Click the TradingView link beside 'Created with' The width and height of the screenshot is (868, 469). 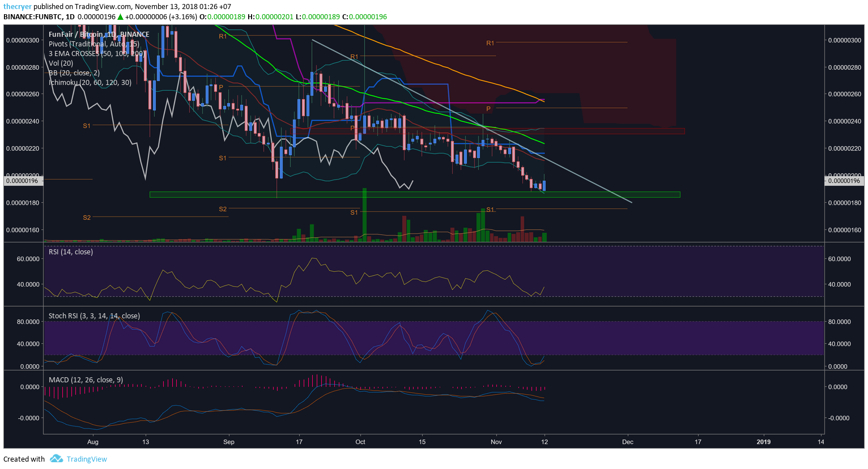coord(87,459)
